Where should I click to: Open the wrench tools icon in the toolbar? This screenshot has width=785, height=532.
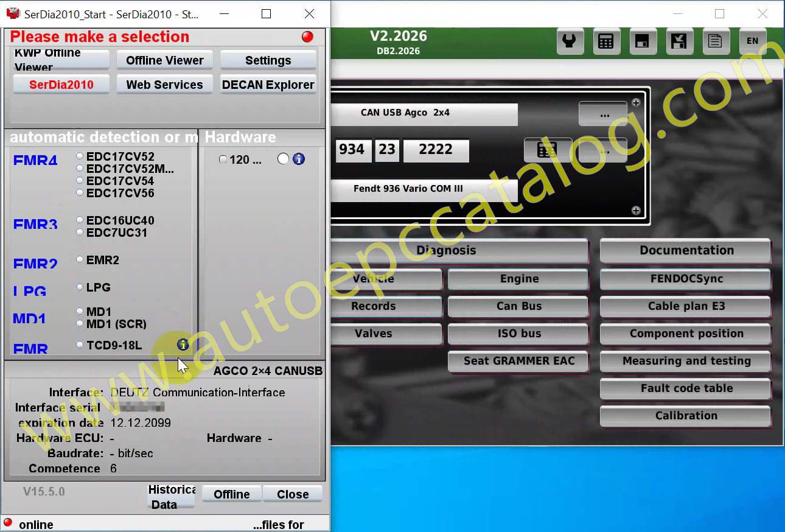coord(570,41)
